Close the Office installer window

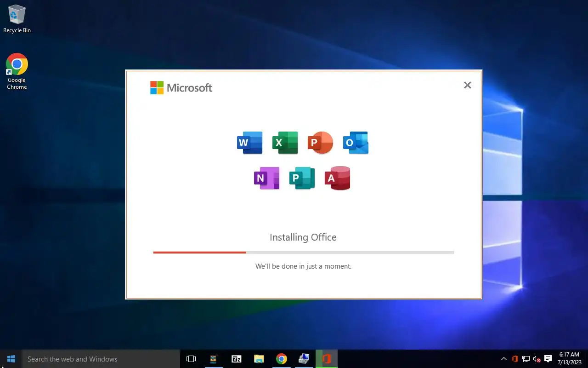click(x=467, y=85)
